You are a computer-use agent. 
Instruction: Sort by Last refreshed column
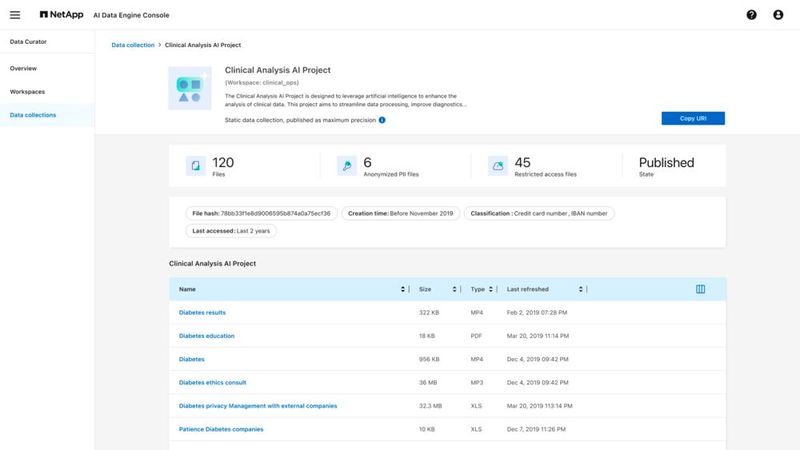point(580,289)
